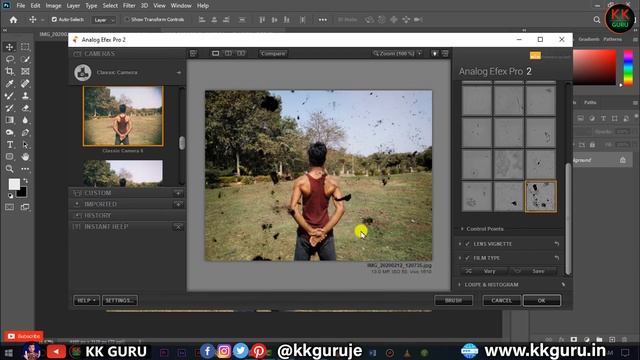The height and width of the screenshot is (360, 640).
Task: Select the Gradient tool
Action: click(x=9, y=120)
